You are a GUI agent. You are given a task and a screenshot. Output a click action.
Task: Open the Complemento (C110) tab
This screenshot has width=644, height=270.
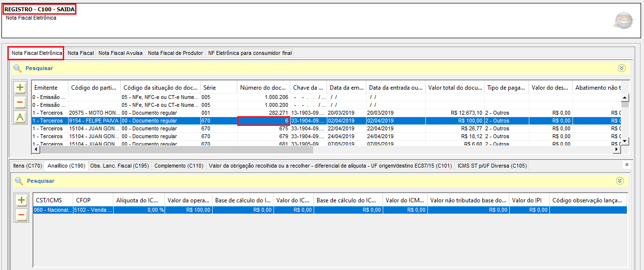[x=179, y=166]
